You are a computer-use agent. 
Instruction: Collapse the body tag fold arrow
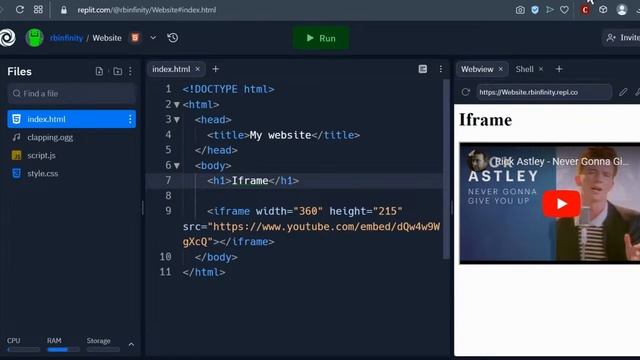point(177,166)
